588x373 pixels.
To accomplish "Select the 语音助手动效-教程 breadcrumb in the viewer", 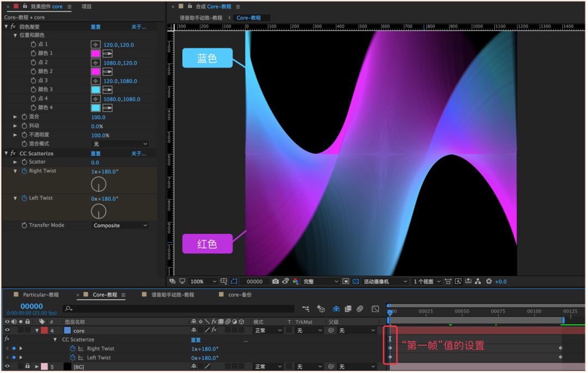I will (x=201, y=17).
